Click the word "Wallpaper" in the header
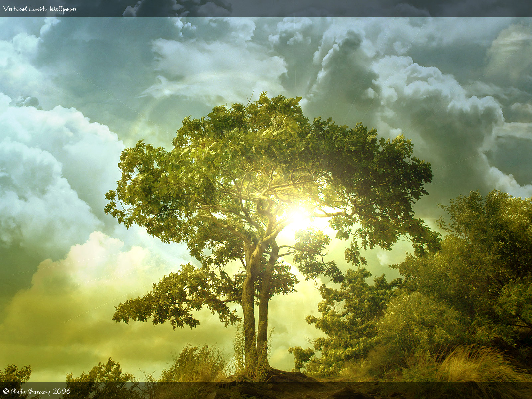This screenshot has width=532, height=399. click(x=63, y=9)
